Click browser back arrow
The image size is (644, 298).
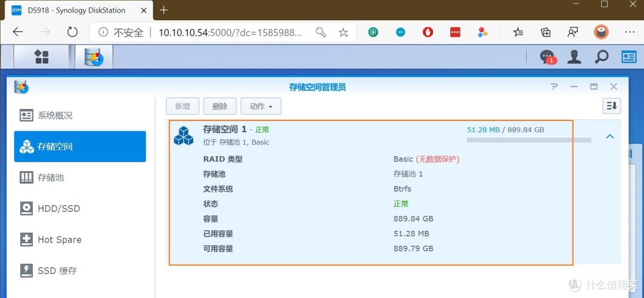coord(18,32)
